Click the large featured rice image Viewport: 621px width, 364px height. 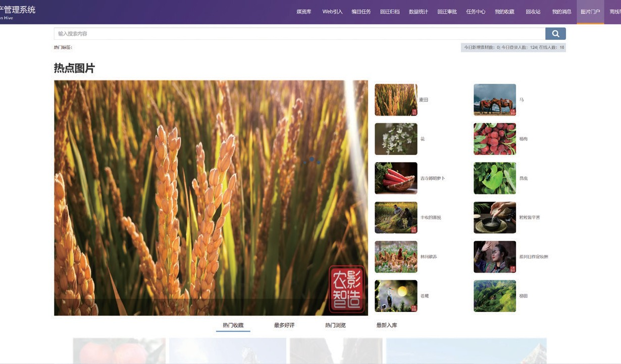tap(211, 198)
